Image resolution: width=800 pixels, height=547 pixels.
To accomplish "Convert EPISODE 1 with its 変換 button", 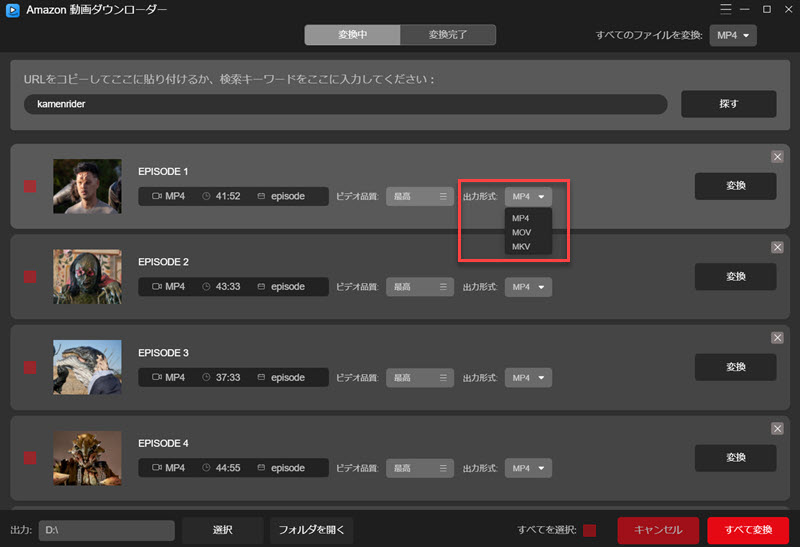I will [x=735, y=186].
